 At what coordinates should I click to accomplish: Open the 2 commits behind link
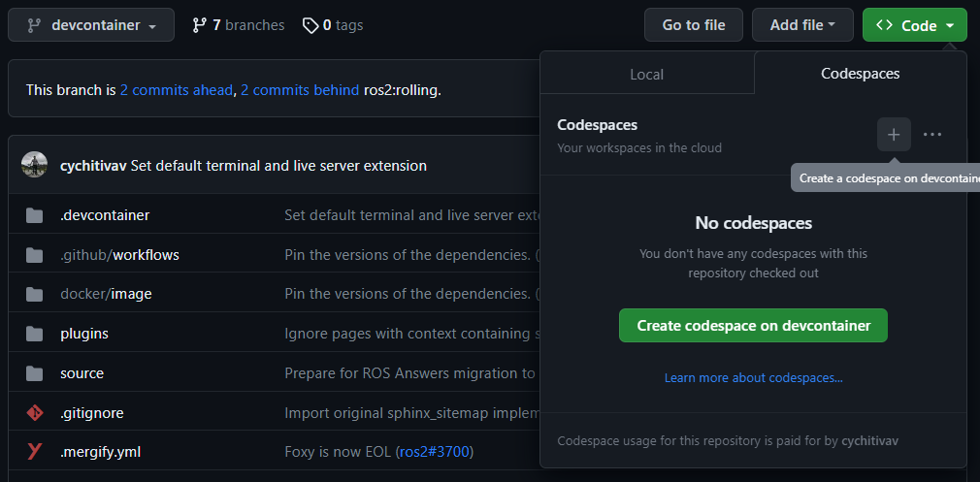click(300, 90)
